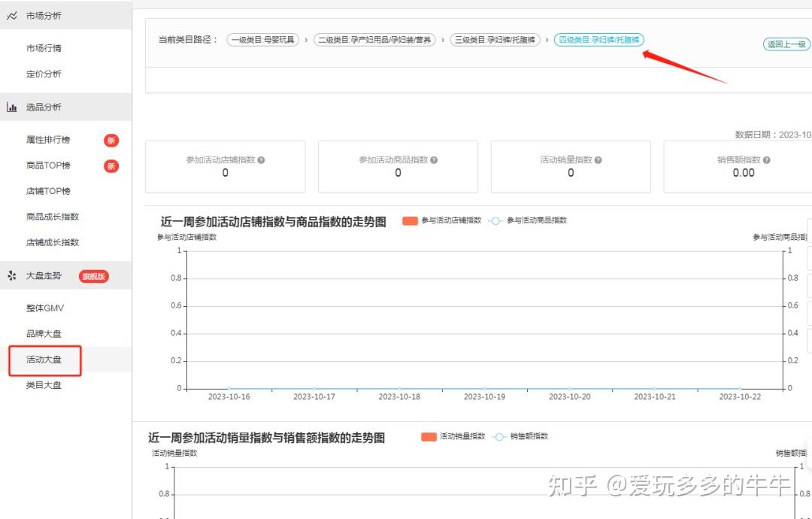This screenshot has width=812, height=519.
Task: Open 类目大盘 page
Action: [44, 385]
